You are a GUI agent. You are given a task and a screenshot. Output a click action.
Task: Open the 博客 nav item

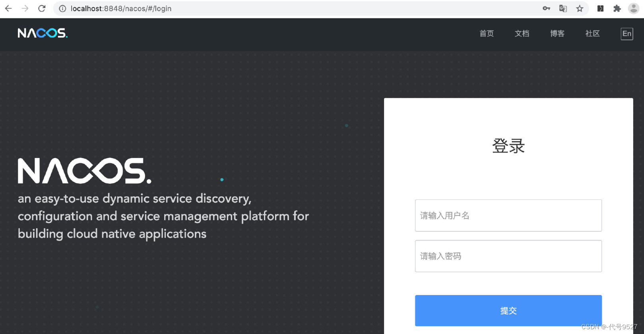tap(557, 33)
